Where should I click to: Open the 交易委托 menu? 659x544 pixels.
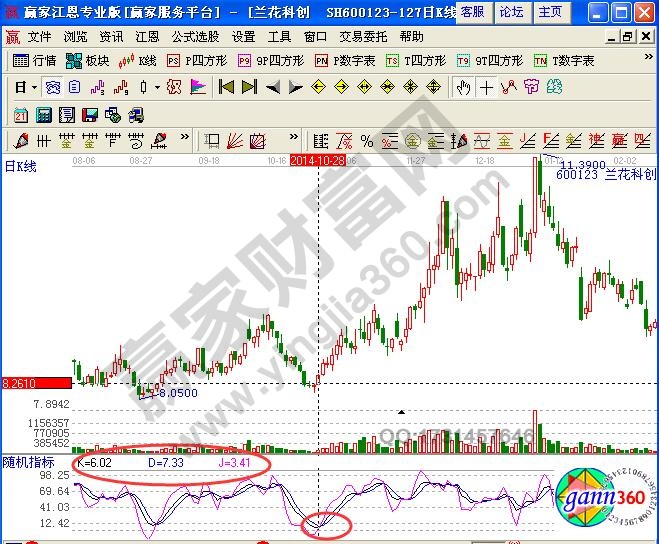pyautogui.click(x=365, y=36)
